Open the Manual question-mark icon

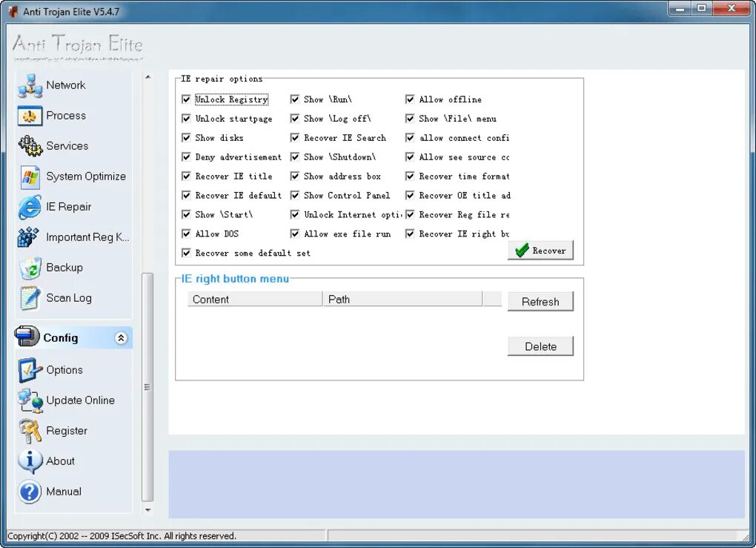(x=30, y=492)
